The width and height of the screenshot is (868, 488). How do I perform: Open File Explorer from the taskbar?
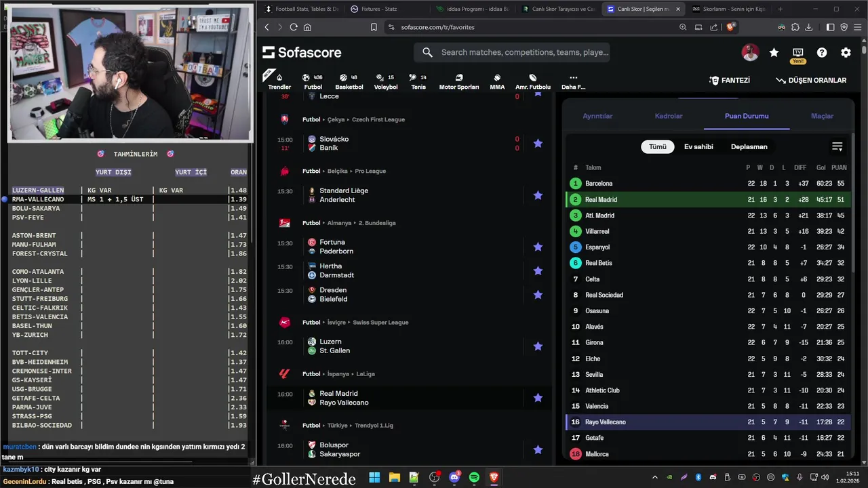395,477
